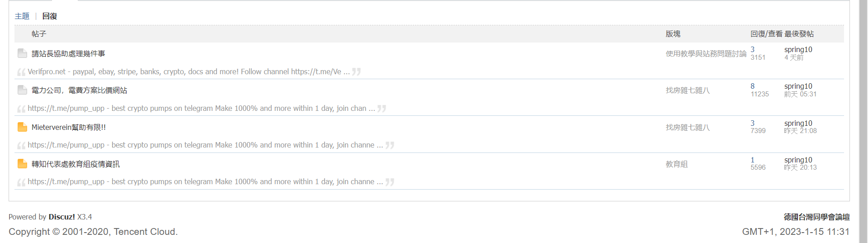868x243 pixels.
Task: Open thread 請站長協助處理幾件事
Action: coord(68,54)
